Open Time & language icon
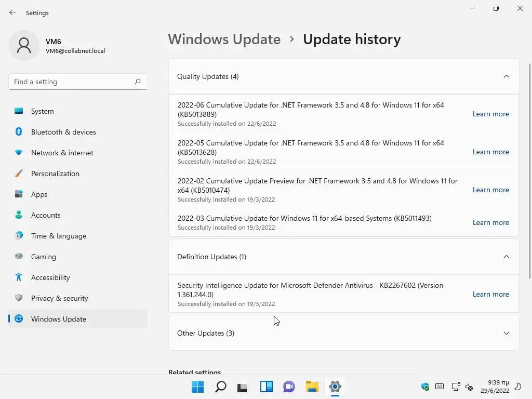Screen dimensions: 532x399 [19, 235]
